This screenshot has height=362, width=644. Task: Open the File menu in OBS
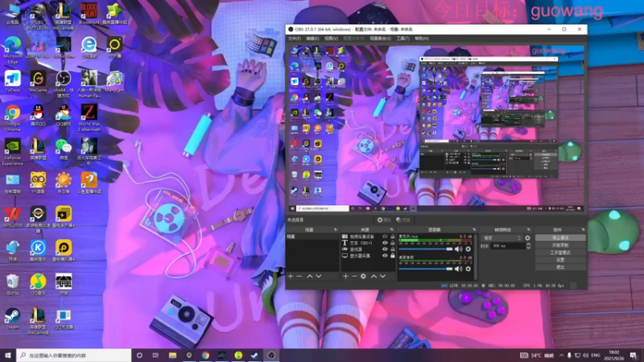coord(294,39)
